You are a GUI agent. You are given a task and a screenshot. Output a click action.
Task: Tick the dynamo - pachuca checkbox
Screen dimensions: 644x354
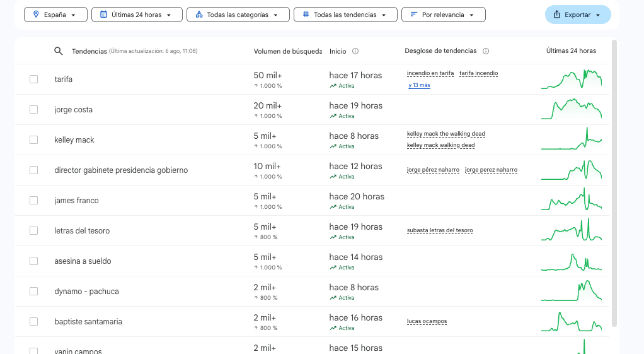(33, 291)
